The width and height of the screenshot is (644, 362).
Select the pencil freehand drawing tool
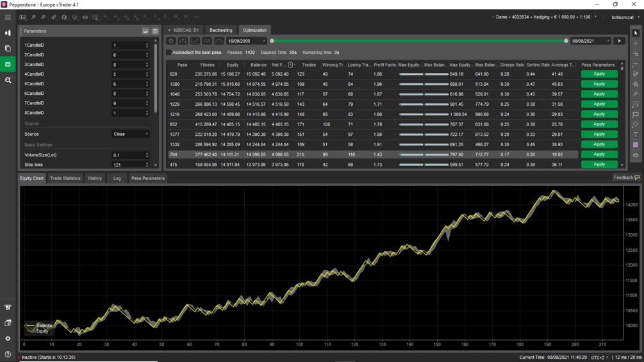pos(636,74)
